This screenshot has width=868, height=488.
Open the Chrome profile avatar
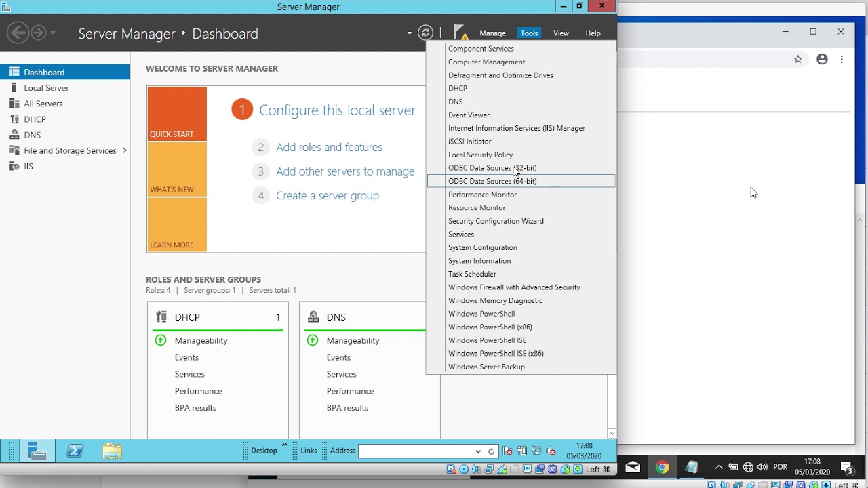[x=822, y=59]
